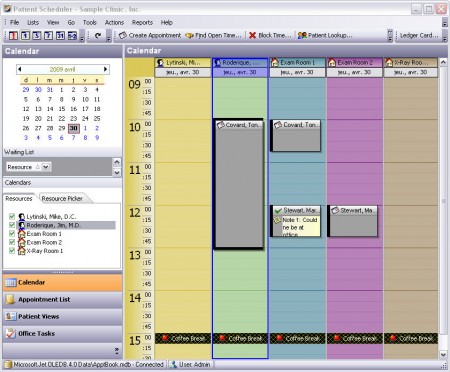Click Exam Room 1 column header

point(297,63)
